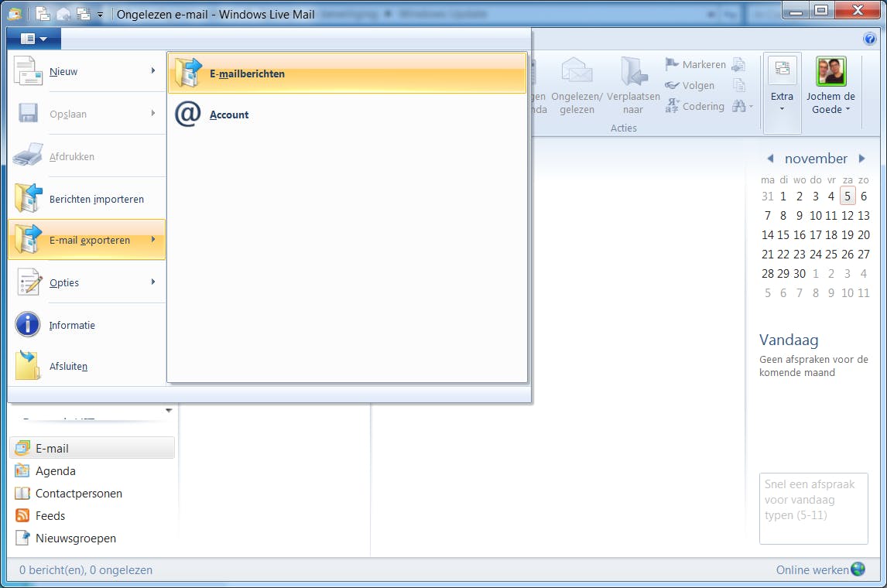Click the E-mailberichten folder icon in submenu

coord(188,73)
